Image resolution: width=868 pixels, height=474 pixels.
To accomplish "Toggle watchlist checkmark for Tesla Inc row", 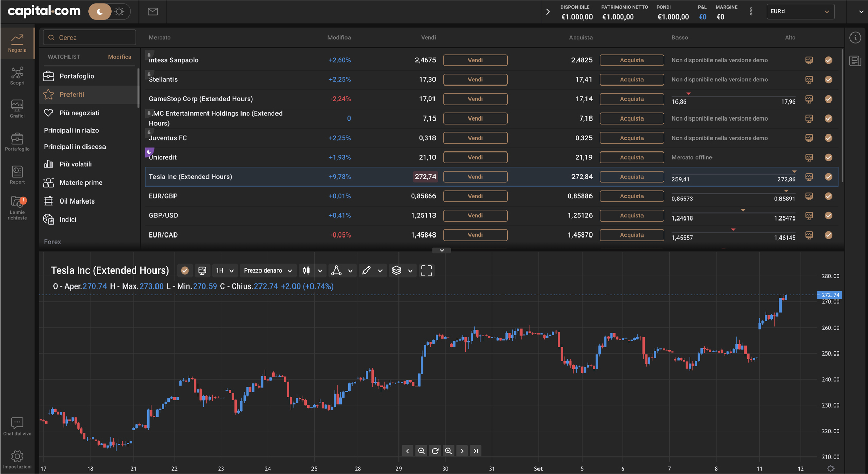I will (x=828, y=177).
